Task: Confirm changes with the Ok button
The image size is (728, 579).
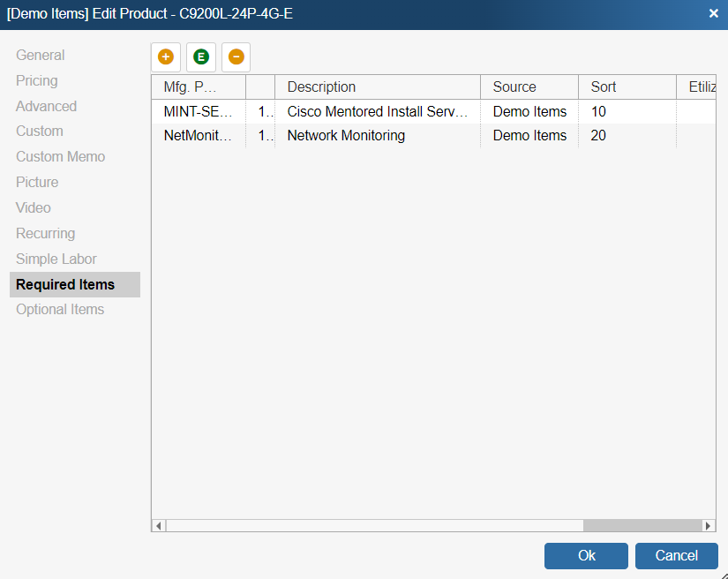Action: click(586, 556)
